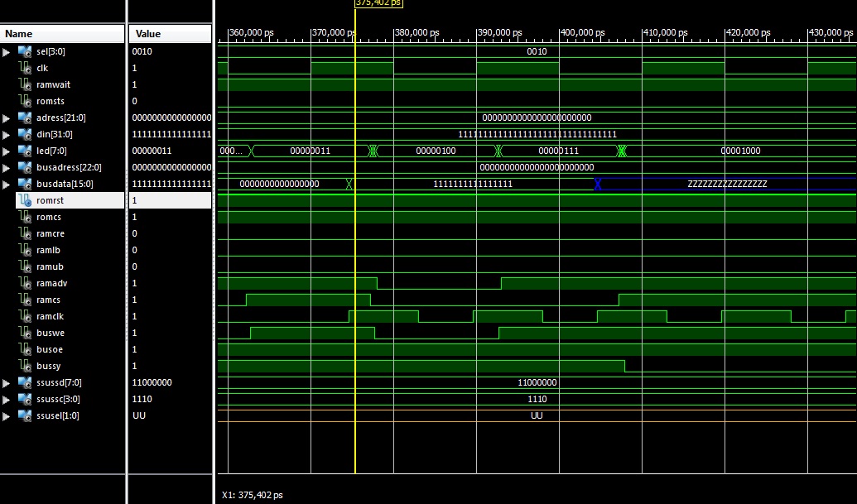The image size is (857, 504).
Task: Click the romsts signal icon
Action: point(25,101)
